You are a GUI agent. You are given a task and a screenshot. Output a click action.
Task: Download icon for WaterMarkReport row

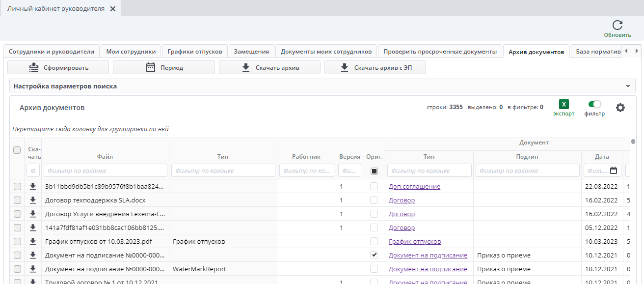(33, 269)
